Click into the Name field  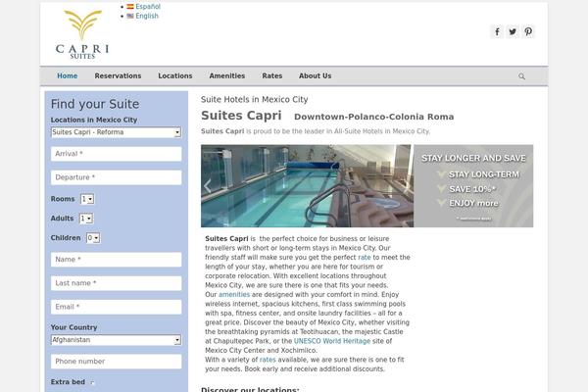tap(117, 260)
